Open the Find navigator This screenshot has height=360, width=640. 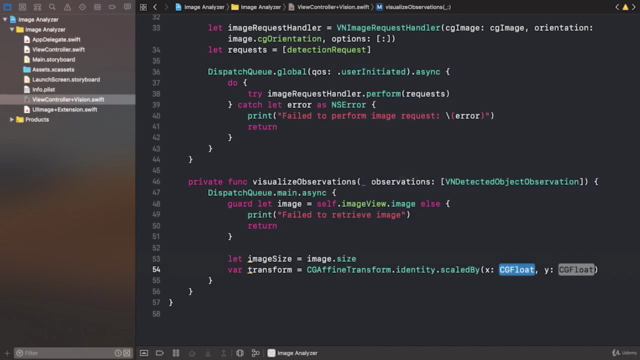pos(52,7)
